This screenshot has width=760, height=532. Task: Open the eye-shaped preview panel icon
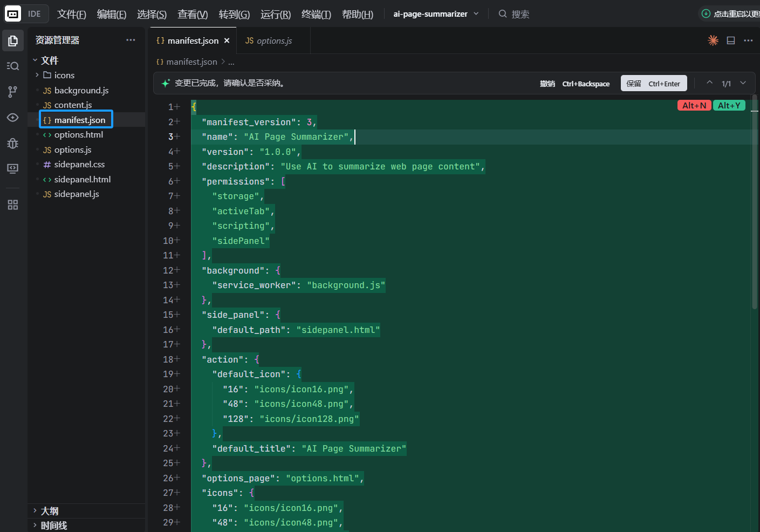coord(12,118)
